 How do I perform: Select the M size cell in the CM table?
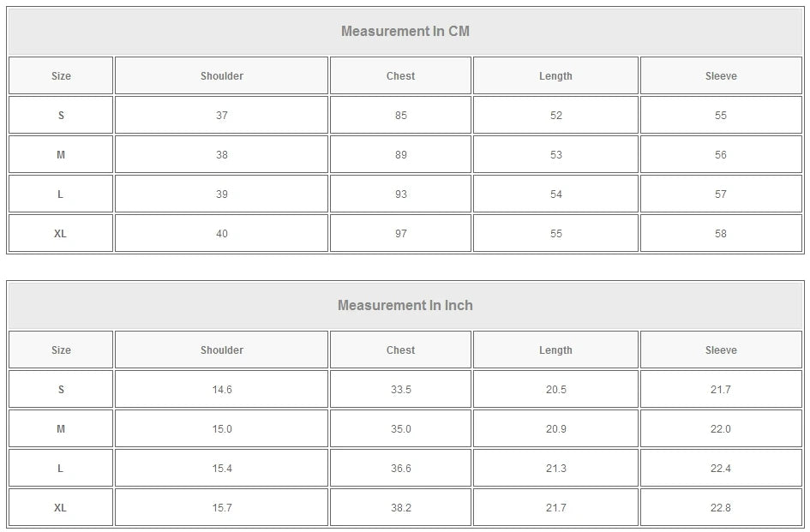(61, 155)
